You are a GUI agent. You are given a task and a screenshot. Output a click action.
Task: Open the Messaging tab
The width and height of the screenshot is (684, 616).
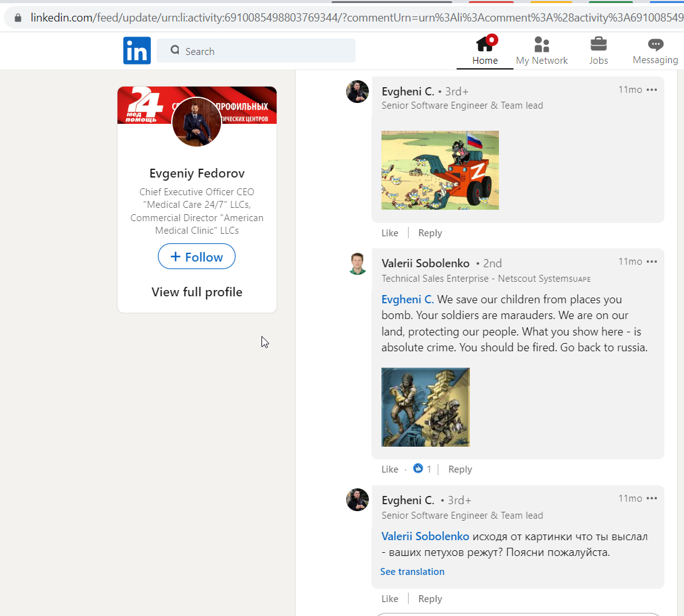click(655, 51)
